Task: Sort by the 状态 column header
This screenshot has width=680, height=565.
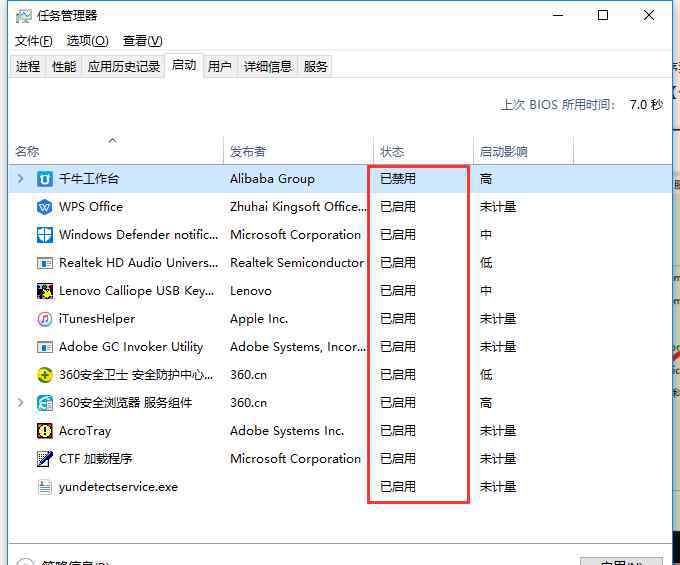Action: [423, 150]
